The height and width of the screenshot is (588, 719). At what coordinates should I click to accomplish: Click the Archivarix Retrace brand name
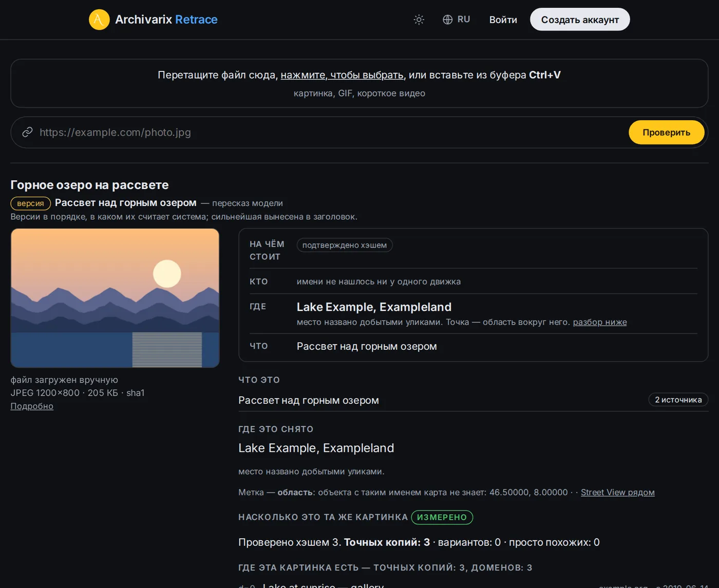(x=166, y=20)
